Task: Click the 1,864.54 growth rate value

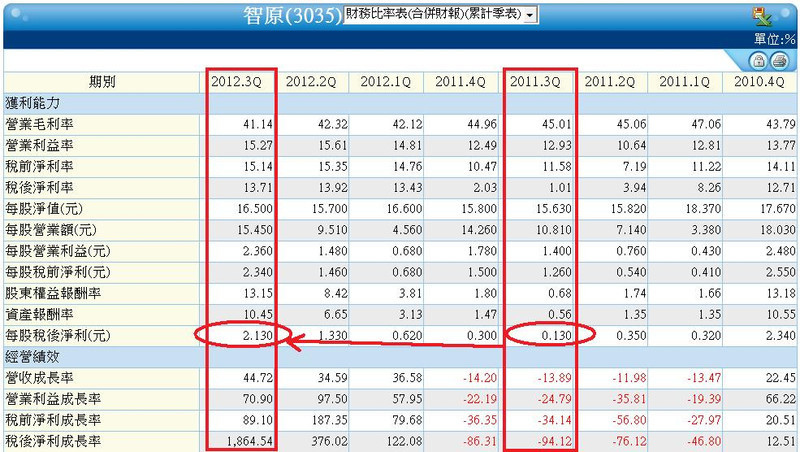Action: [249, 441]
